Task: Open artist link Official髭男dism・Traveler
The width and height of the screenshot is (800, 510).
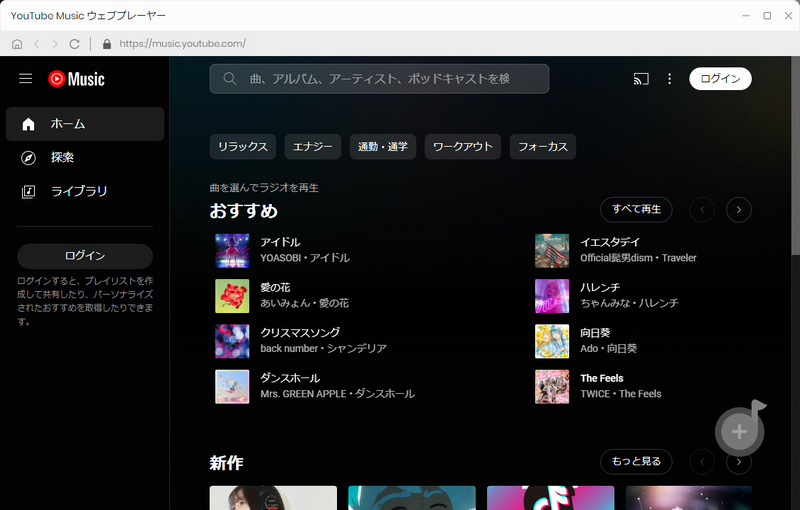Action: coord(638,258)
